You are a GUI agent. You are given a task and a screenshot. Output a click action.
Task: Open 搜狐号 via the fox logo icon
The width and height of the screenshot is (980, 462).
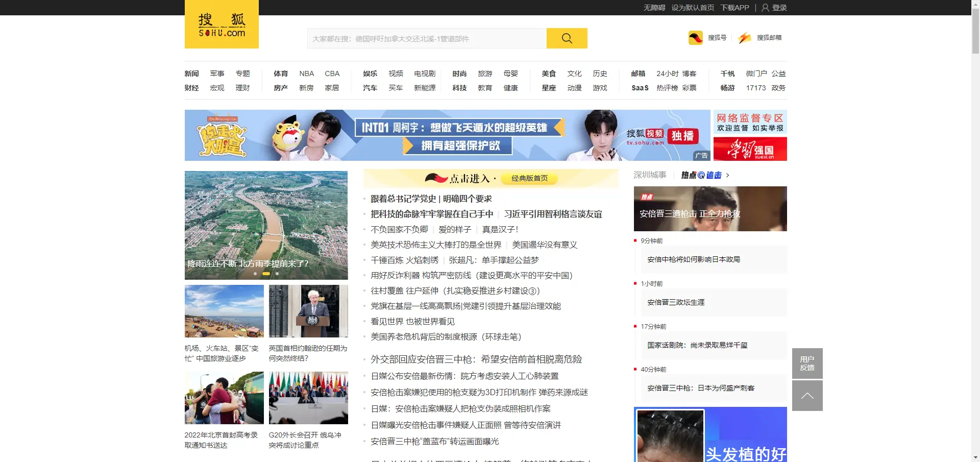pos(695,37)
